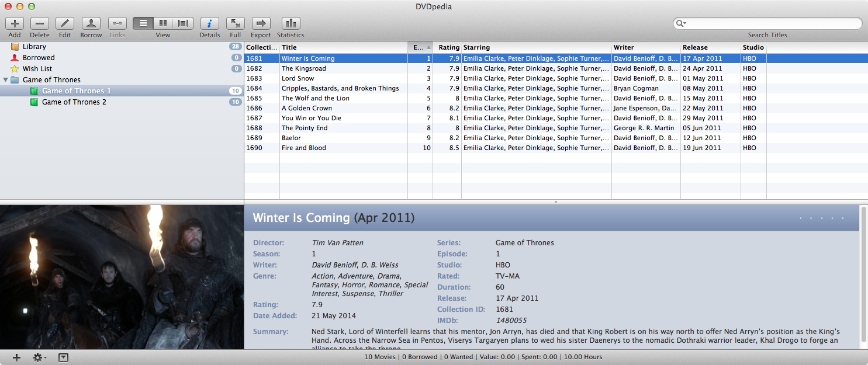This screenshot has width=868, height=365.
Task: Select 'The Kingsroad' episode row
Action: [x=556, y=68]
